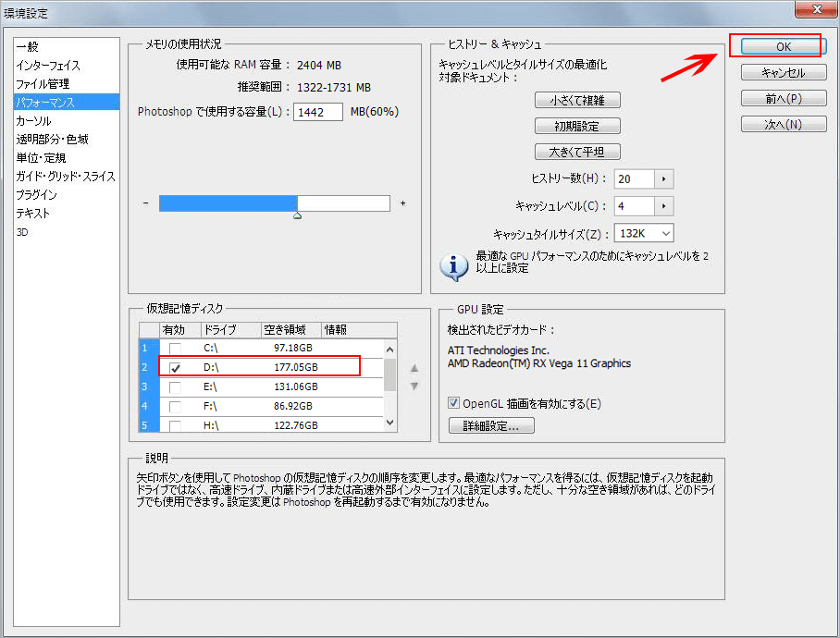
Task: Click the memory slider plus icon
Action: [403, 203]
